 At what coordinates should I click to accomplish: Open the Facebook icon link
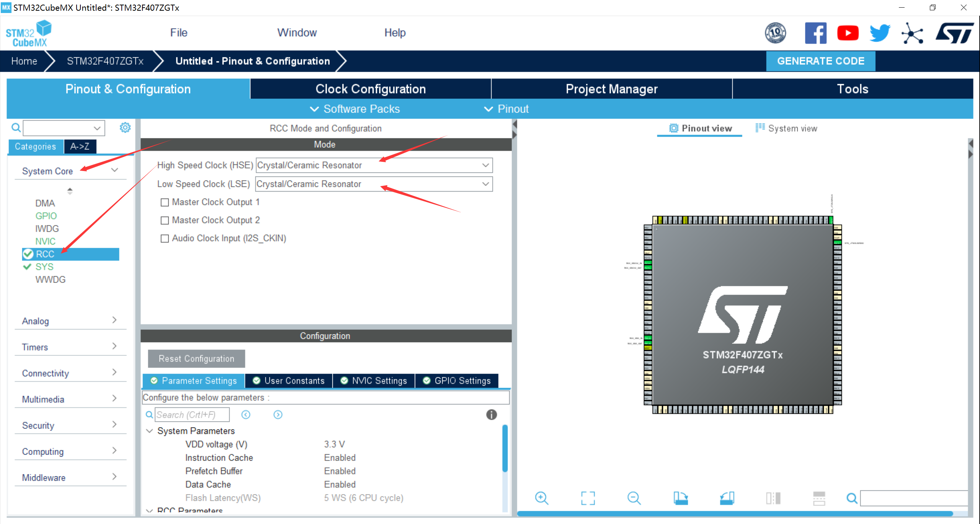[815, 33]
